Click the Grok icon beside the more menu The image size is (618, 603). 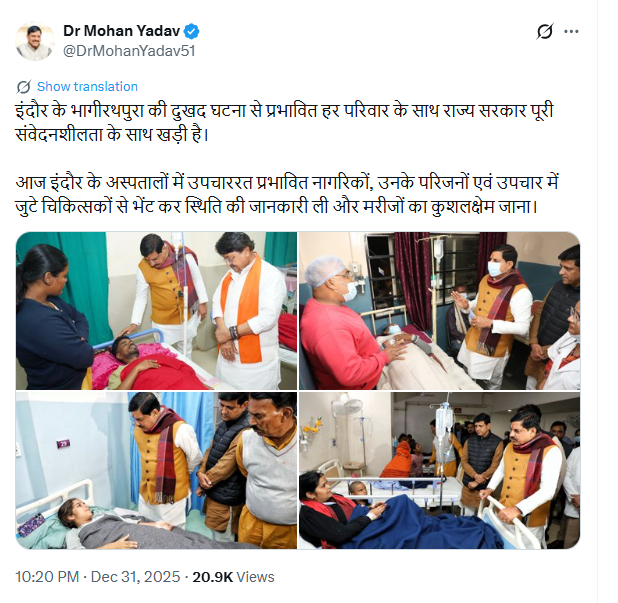click(x=544, y=32)
